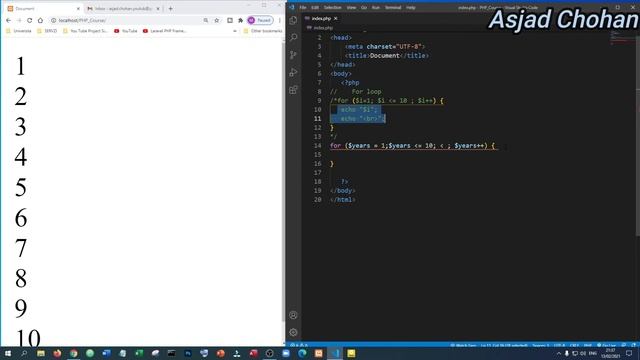Open the Search view in VS Code
640x360 pixels.
293,38
